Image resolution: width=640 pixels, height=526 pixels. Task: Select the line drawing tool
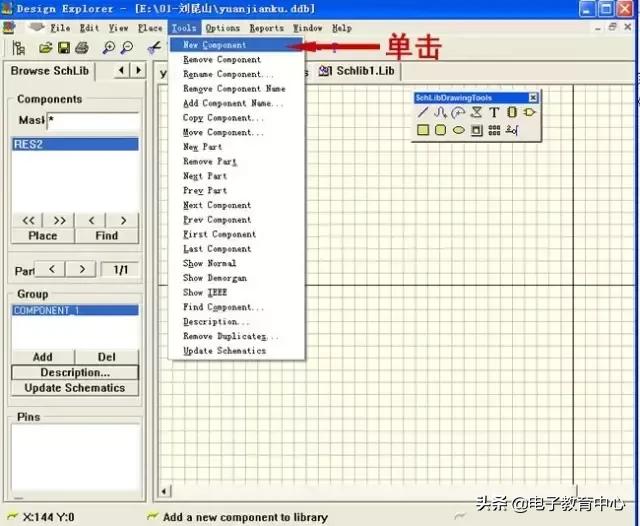point(423,112)
